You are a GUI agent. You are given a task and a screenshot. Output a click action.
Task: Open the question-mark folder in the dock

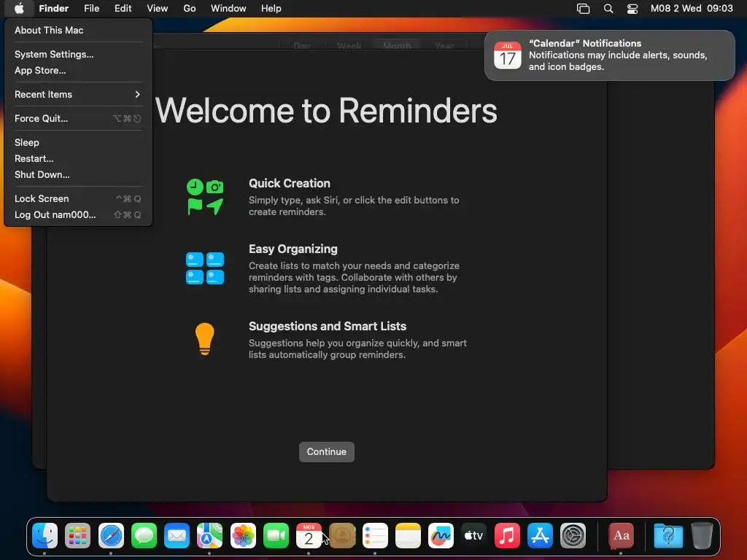tap(668, 536)
